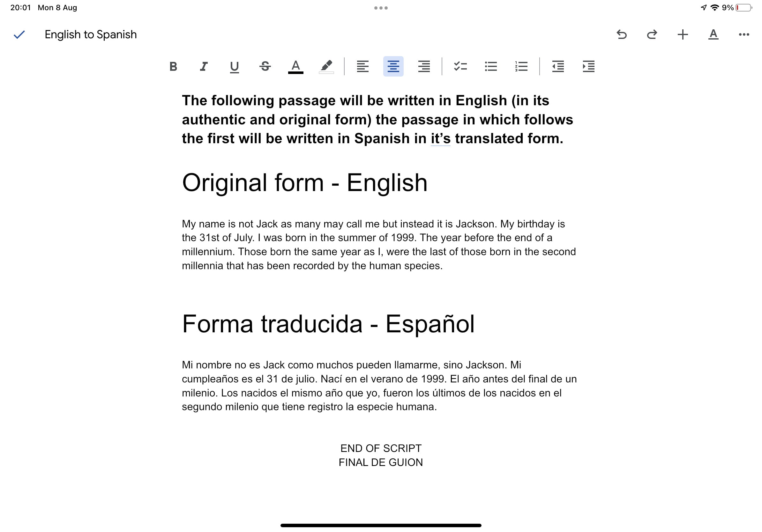Tap the 20:01 clock in status bar
Viewport: 762px width, 532px height.
[x=20, y=8]
